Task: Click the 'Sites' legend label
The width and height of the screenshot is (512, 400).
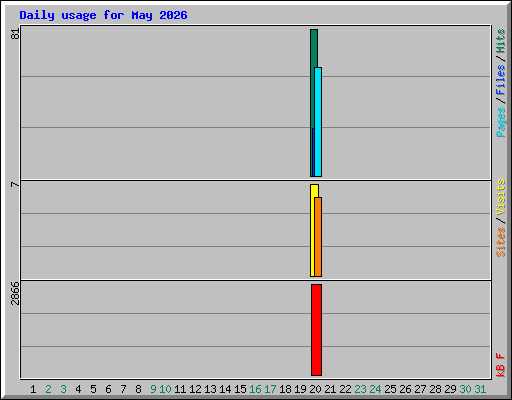Action: coord(500,242)
